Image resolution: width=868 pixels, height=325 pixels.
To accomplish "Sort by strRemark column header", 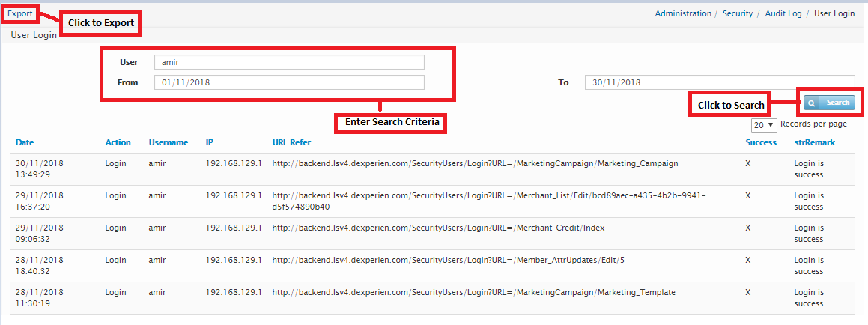I will point(815,142).
